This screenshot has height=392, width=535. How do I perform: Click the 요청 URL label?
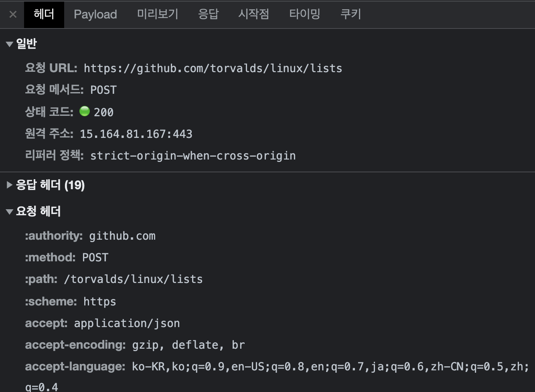(51, 68)
